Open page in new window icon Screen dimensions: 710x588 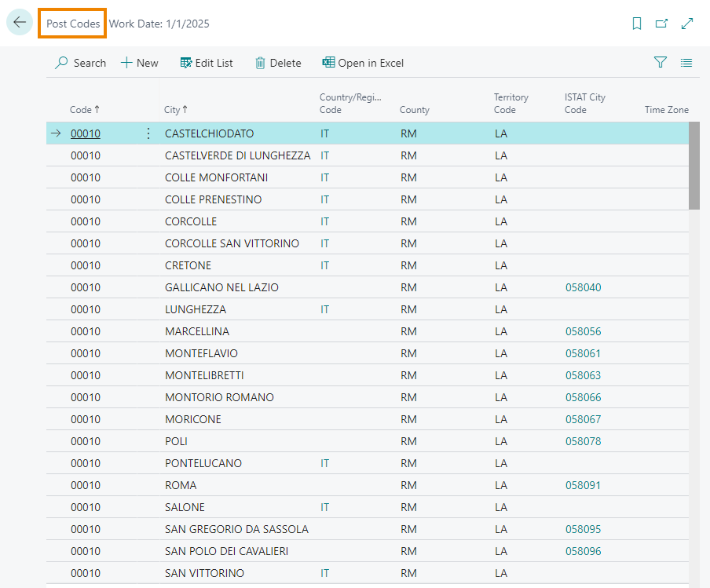(x=662, y=24)
